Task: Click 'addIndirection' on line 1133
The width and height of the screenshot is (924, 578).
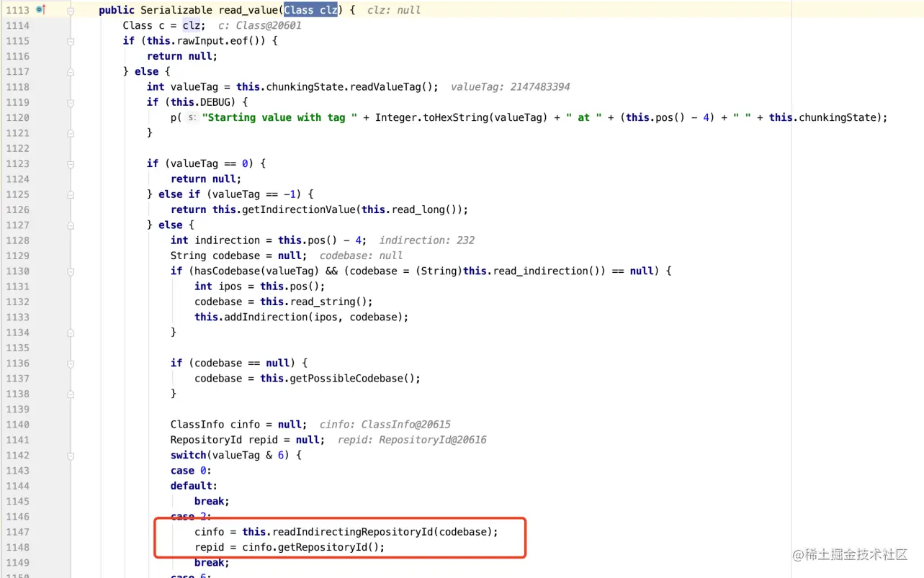Action: pyautogui.click(x=260, y=317)
